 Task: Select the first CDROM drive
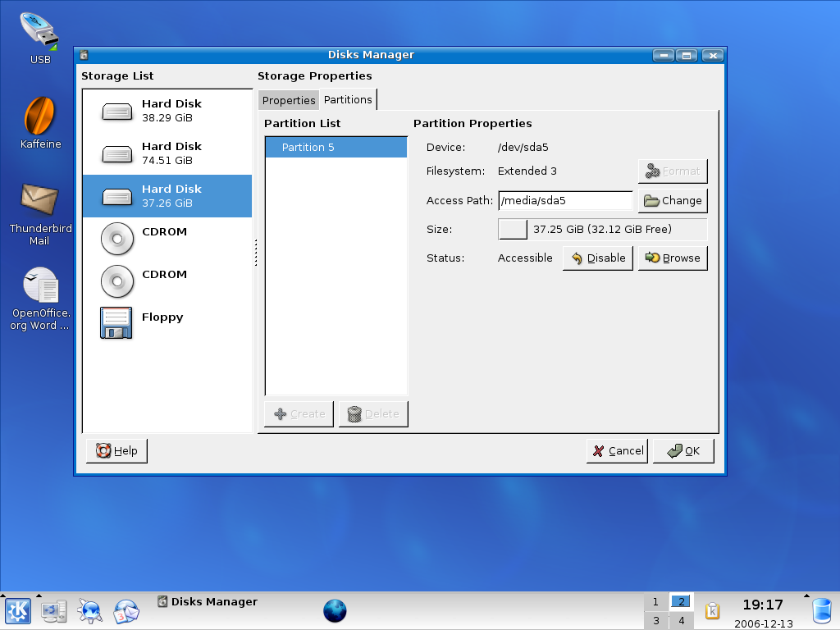(x=167, y=239)
